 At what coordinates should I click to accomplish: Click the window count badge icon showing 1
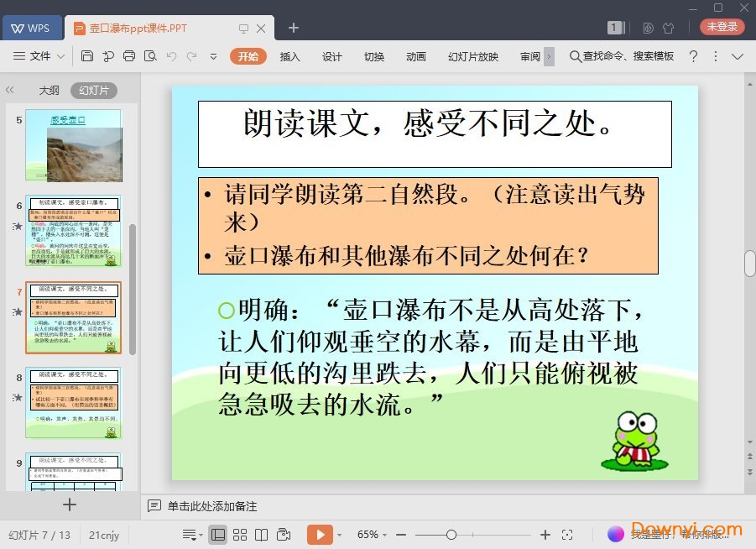616,28
